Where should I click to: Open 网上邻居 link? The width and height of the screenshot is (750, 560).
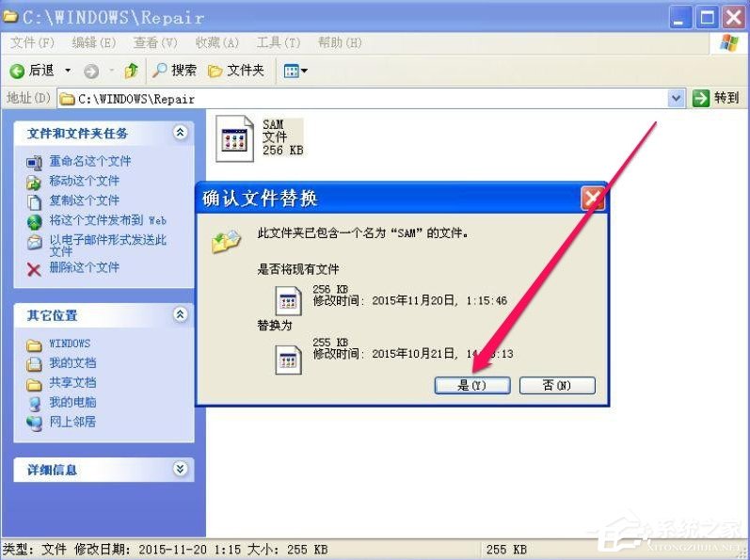click(x=72, y=422)
